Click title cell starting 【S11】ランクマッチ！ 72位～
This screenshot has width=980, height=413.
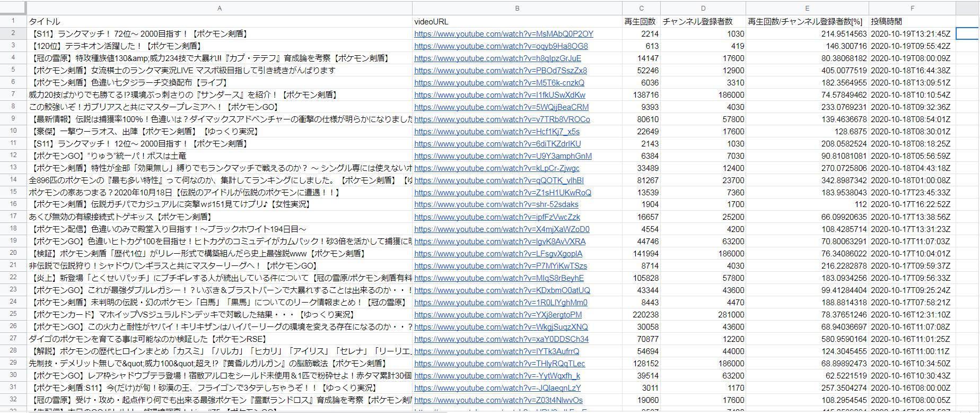220,33
